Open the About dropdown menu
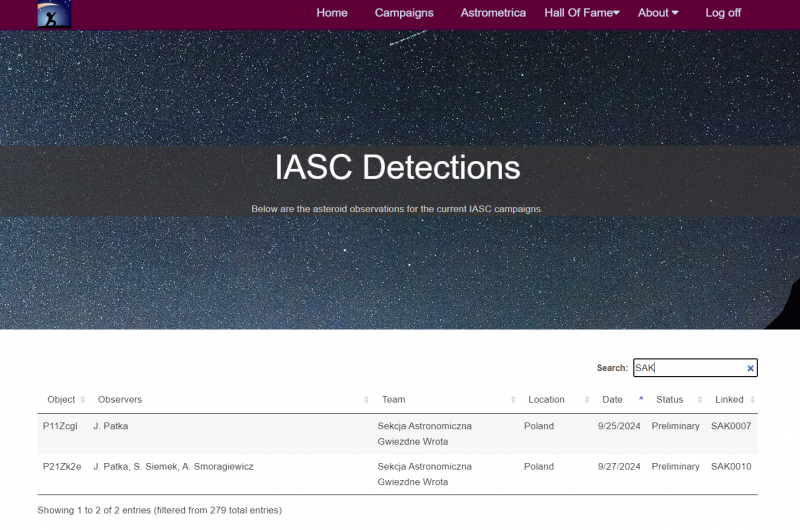800x530 pixels. point(658,13)
